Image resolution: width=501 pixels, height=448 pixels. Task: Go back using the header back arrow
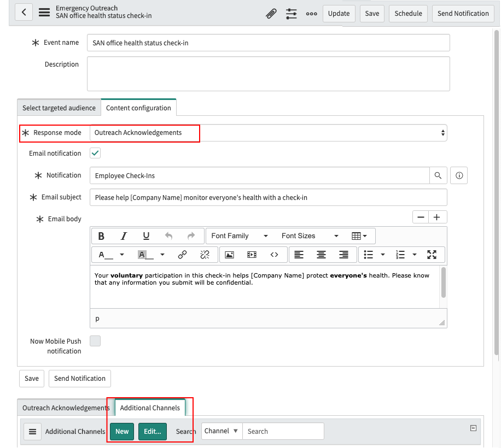(24, 13)
